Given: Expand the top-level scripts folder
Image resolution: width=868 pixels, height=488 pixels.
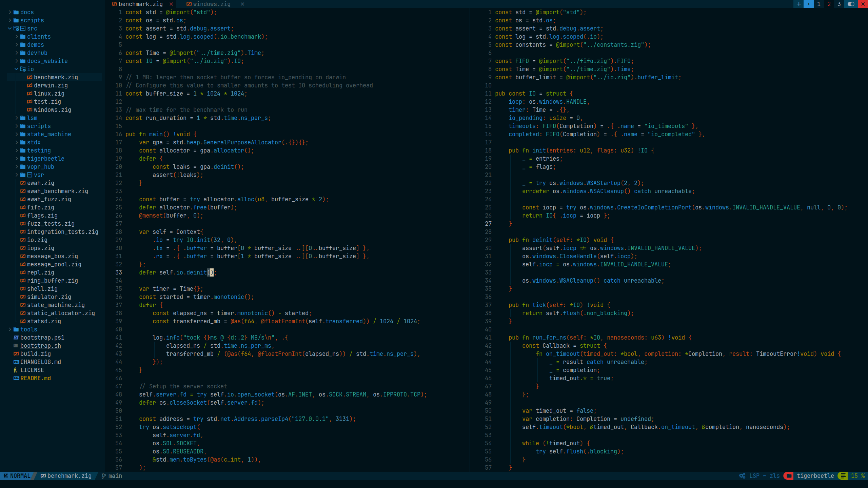Looking at the screenshot, I should coord(10,20).
